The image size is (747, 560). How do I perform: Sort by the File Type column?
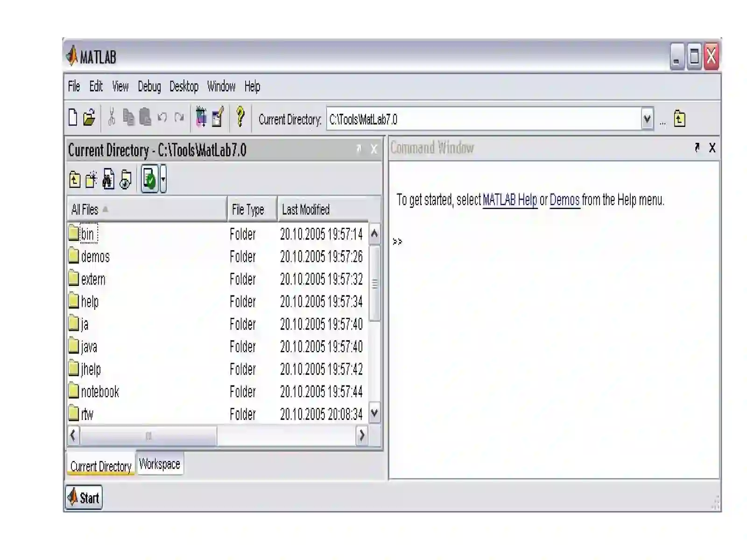[253, 210]
